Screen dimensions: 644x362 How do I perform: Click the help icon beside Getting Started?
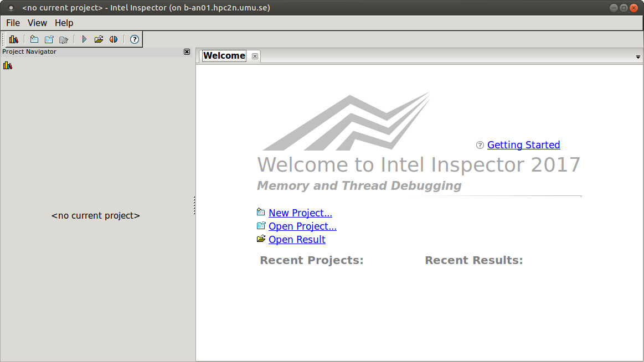click(x=480, y=145)
